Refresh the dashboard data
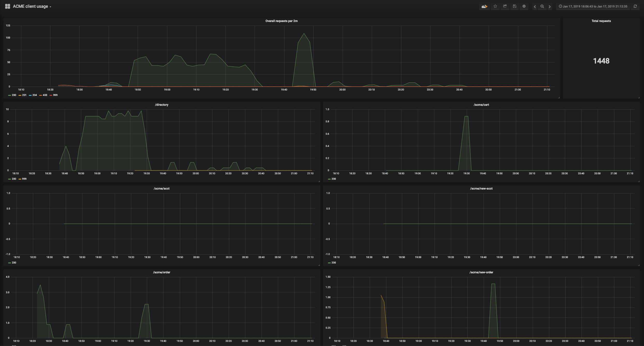The width and height of the screenshot is (644, 346). coord(635,6)
